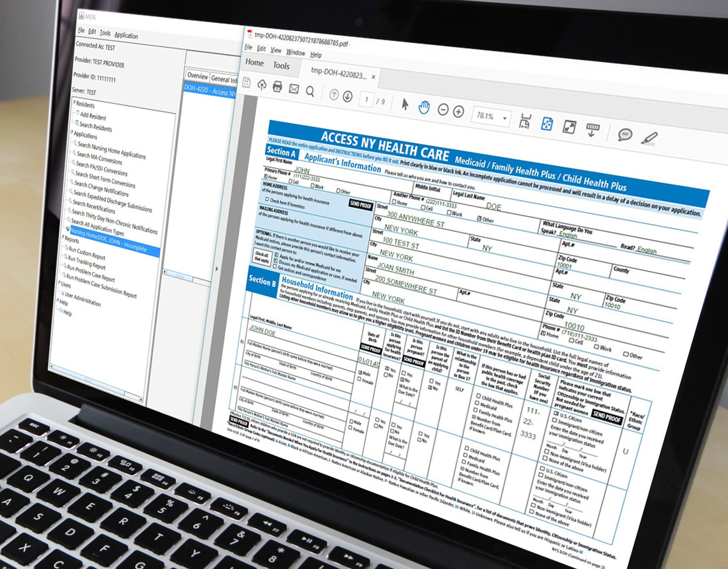The image size is (728, 569).
Task: Select Search Nursing Home Applications
Action: pos(112,151)
